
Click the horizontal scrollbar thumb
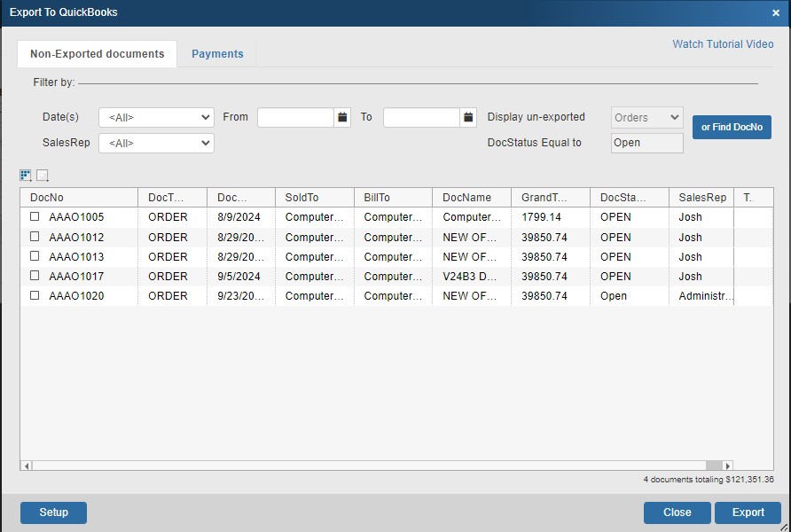(713, 465)
